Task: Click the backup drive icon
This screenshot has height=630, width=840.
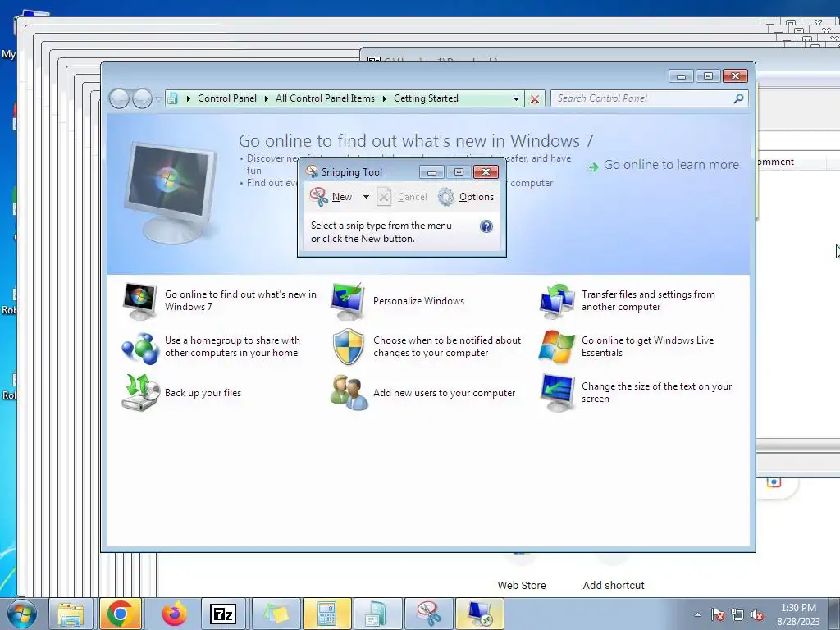Action: click(x=140, y=393)
